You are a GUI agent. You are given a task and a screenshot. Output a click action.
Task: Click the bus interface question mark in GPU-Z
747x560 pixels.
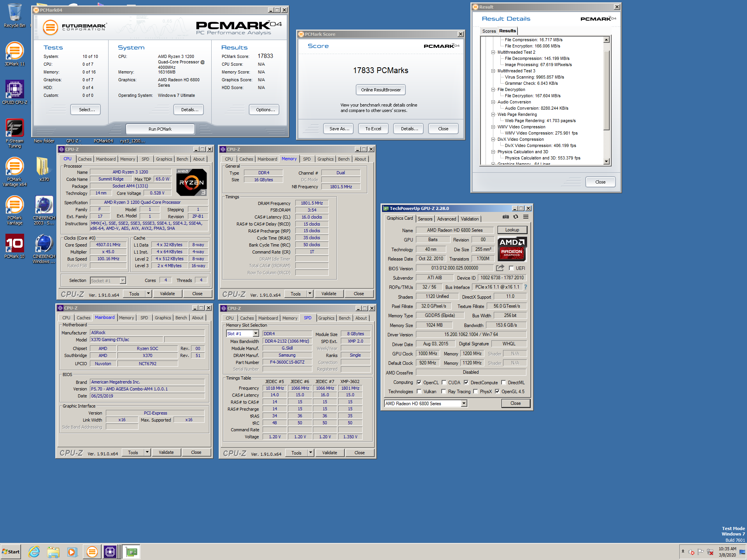(525, 287)
